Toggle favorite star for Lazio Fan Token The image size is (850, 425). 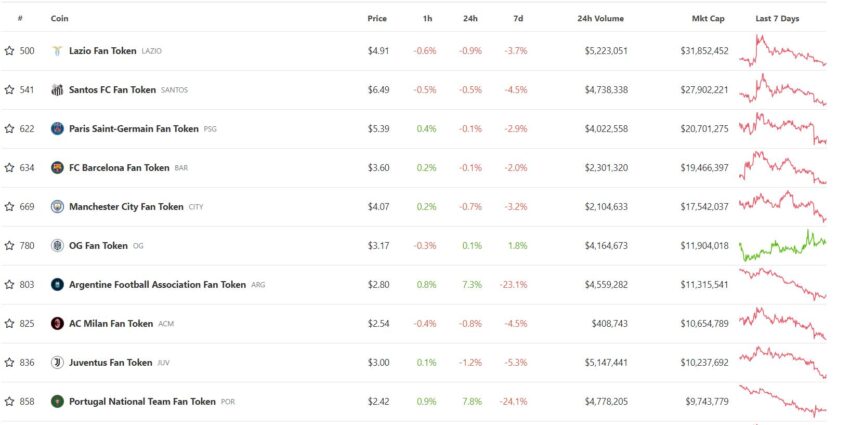pyautogui.click(x=9, y=51)
